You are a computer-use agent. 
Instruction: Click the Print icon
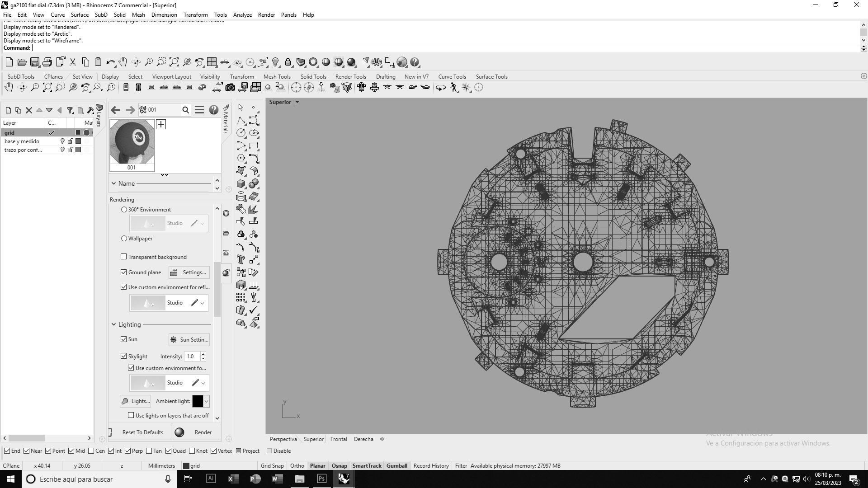click(47, 62)
